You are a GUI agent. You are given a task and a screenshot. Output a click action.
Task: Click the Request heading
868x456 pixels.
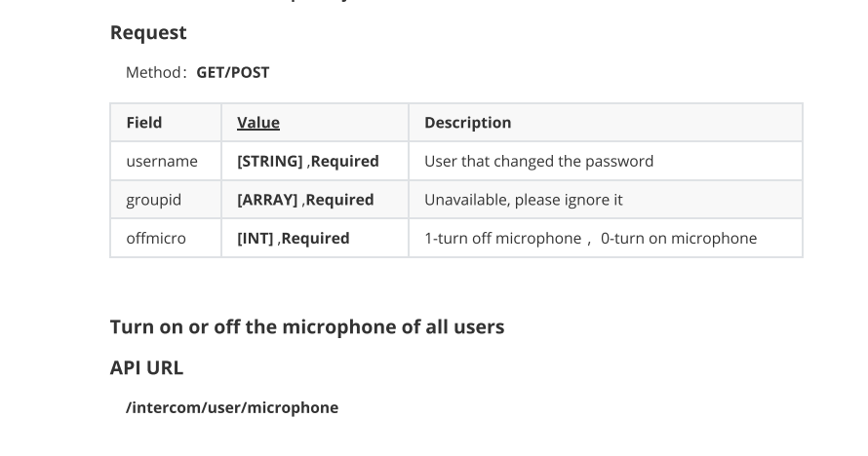coord(148,32)
